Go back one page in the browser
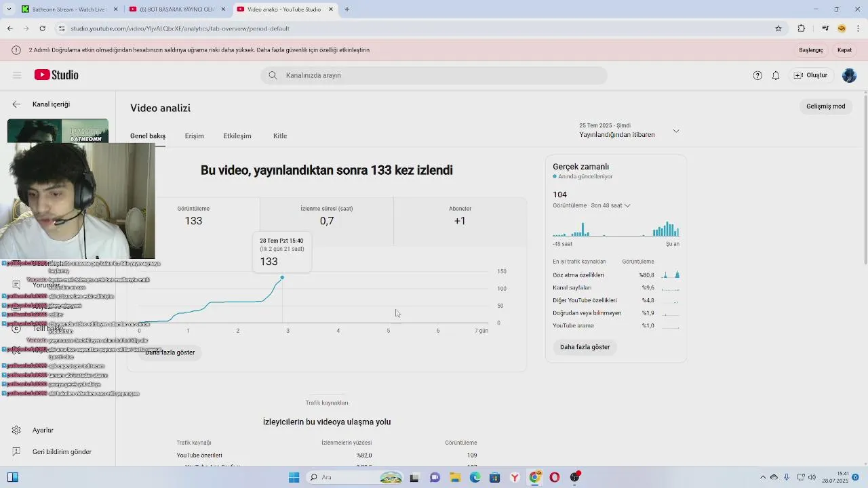This screenshot has height=488, width=868. tap(10, 28)
